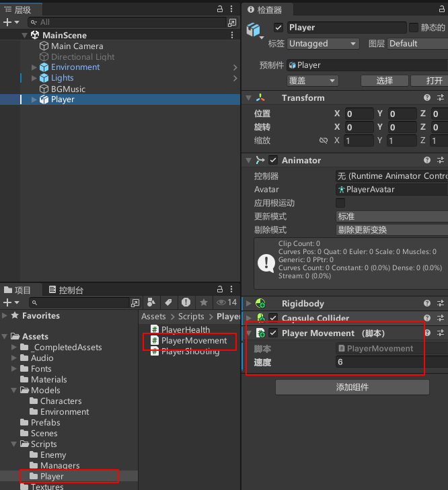Open the Hierarchy panel three-dot menu
This screenshot has height=490, width=448.
231,9
